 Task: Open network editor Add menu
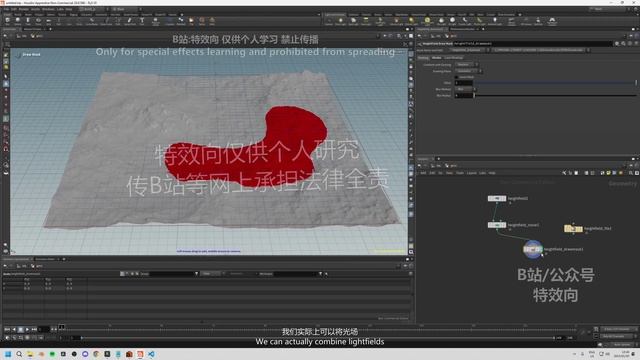point(423,173)
